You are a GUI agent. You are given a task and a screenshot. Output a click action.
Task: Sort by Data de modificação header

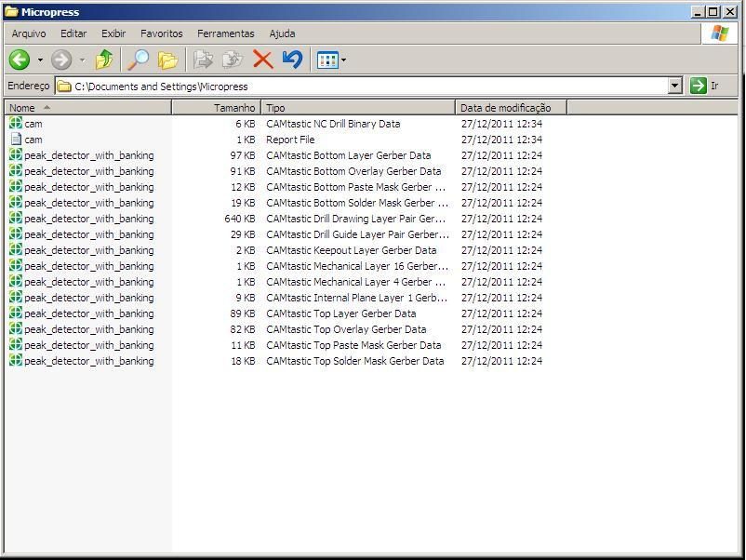(511, 108)
